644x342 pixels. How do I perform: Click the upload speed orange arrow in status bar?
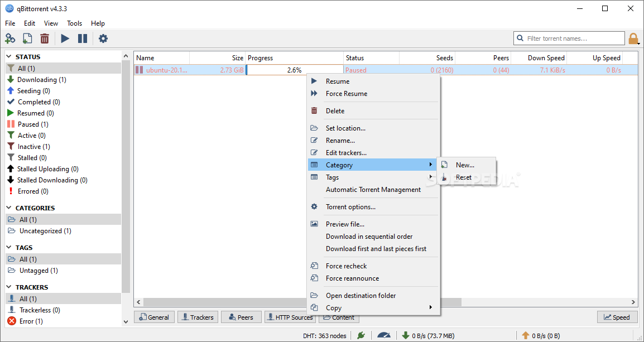click(525, 335)
